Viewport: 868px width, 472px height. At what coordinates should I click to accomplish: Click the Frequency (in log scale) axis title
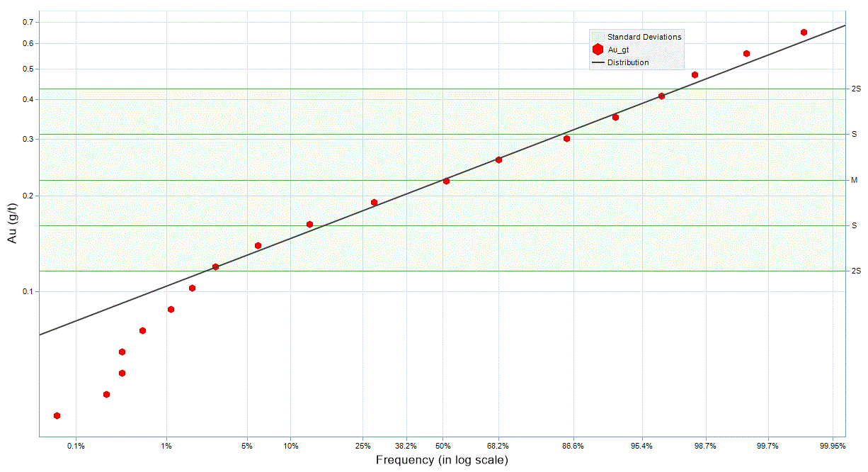coord(442,461)
